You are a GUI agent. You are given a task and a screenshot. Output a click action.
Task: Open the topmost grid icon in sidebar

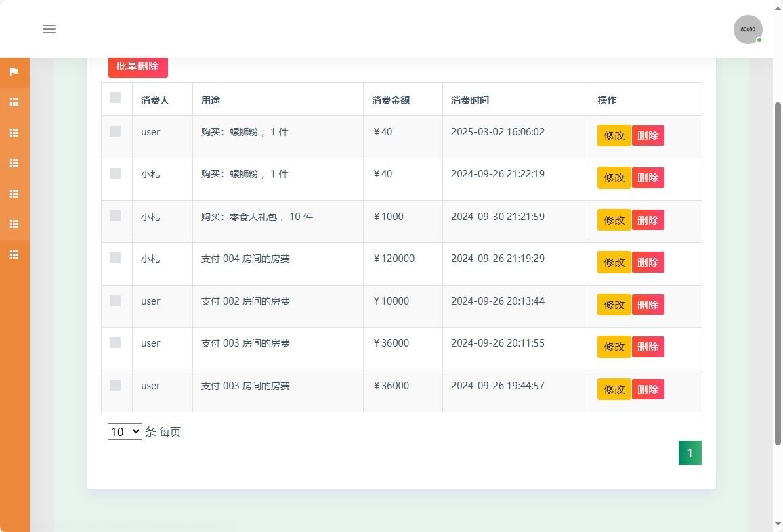click(14, 102)
